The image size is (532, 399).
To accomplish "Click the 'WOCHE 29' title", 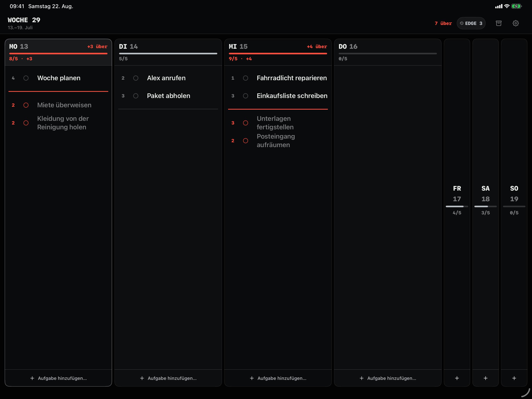I will tap(24, 20).
